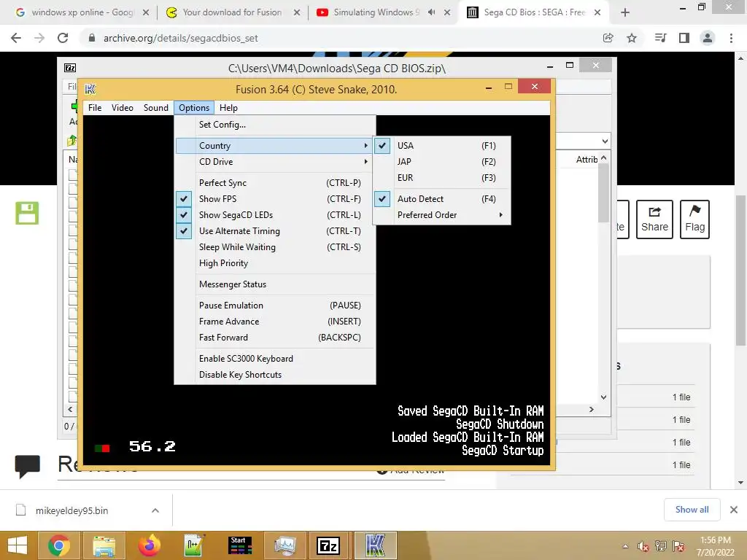Open the mikeyeldey95.bin downloaded file
This screenshot has height=560, width=747.
pos(72,510)
